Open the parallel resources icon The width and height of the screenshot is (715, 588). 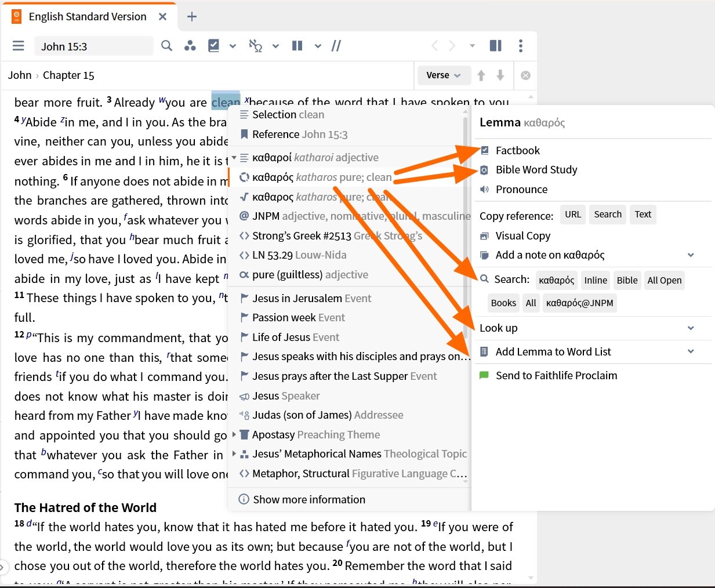point(190,46)
